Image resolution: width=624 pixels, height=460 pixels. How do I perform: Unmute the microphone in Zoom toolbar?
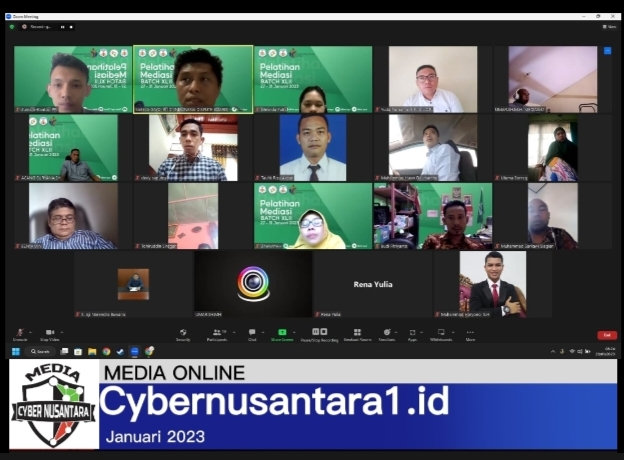click(x=20, y=335)
